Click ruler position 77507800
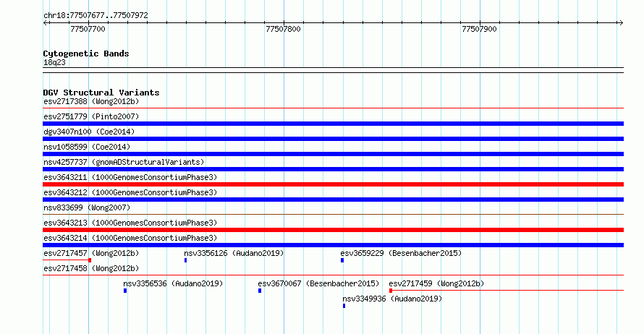644x334 pixels. tap(284, 29)
